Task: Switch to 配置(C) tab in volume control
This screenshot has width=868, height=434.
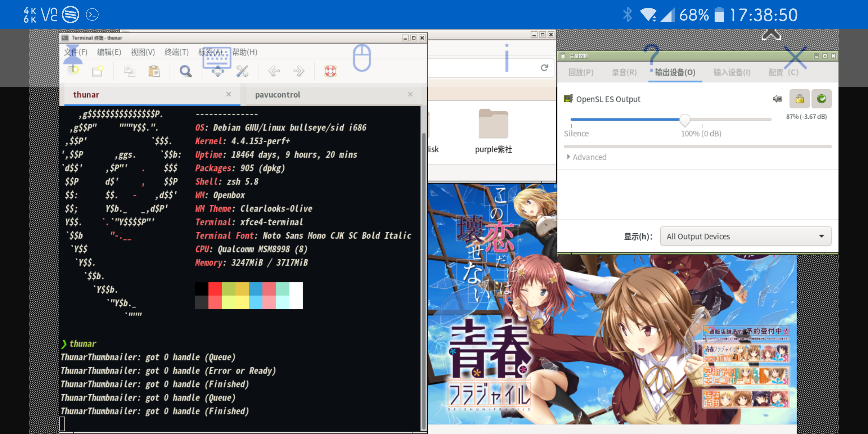Action: coord(783,72)
